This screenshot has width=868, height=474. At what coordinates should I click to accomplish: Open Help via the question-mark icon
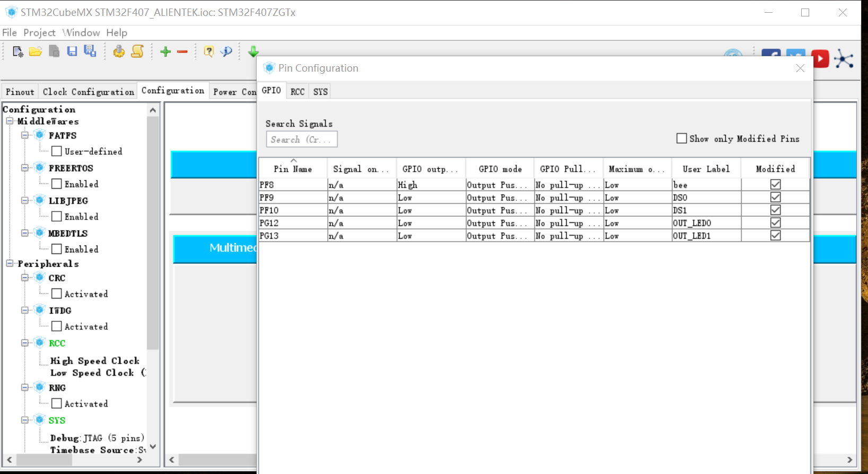(x=209, y=51)
